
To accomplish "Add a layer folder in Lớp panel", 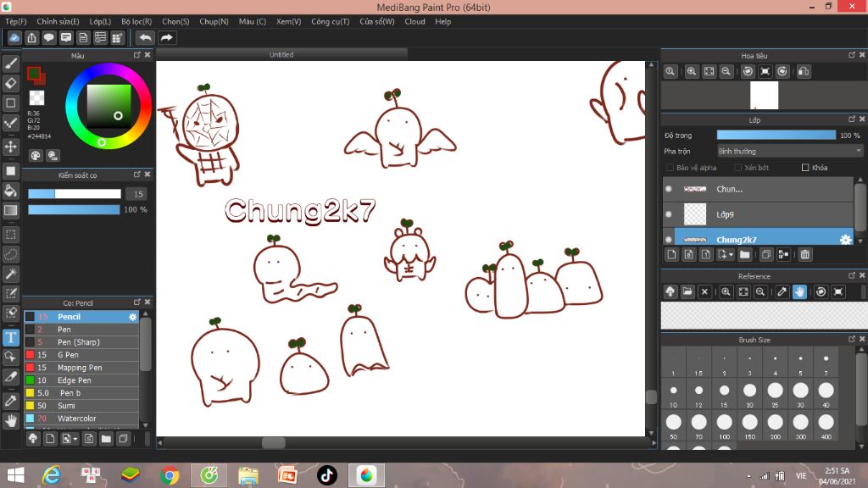I will tap(744, 254).
